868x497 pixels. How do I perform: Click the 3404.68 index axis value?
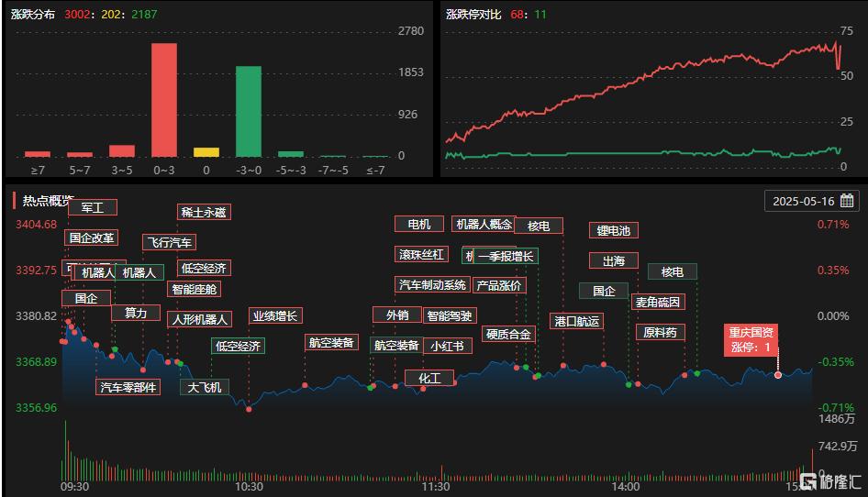pyautogui.click(x=36, y=224)
